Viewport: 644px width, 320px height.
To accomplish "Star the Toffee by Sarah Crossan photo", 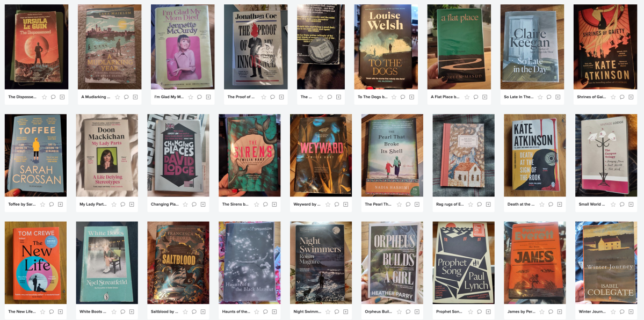I will tap(43, 204).
